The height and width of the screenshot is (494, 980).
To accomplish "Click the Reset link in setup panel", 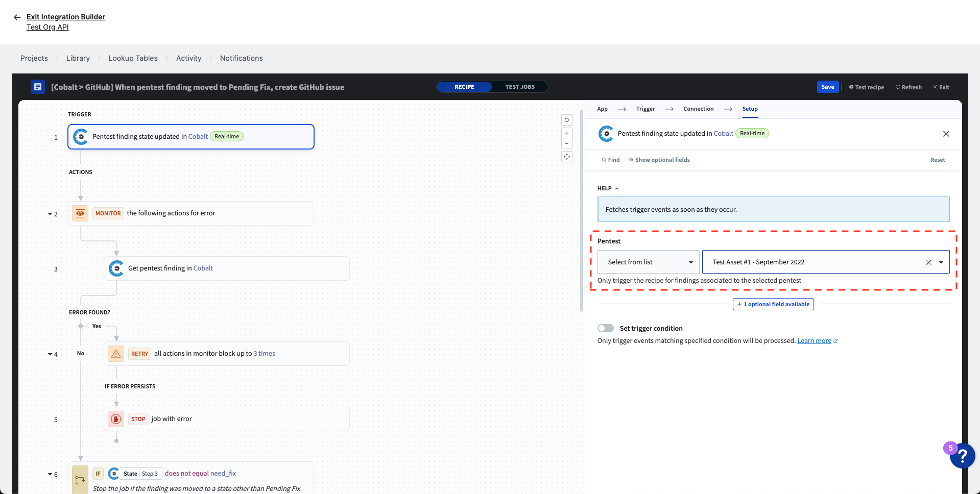I will pos(938,160).
